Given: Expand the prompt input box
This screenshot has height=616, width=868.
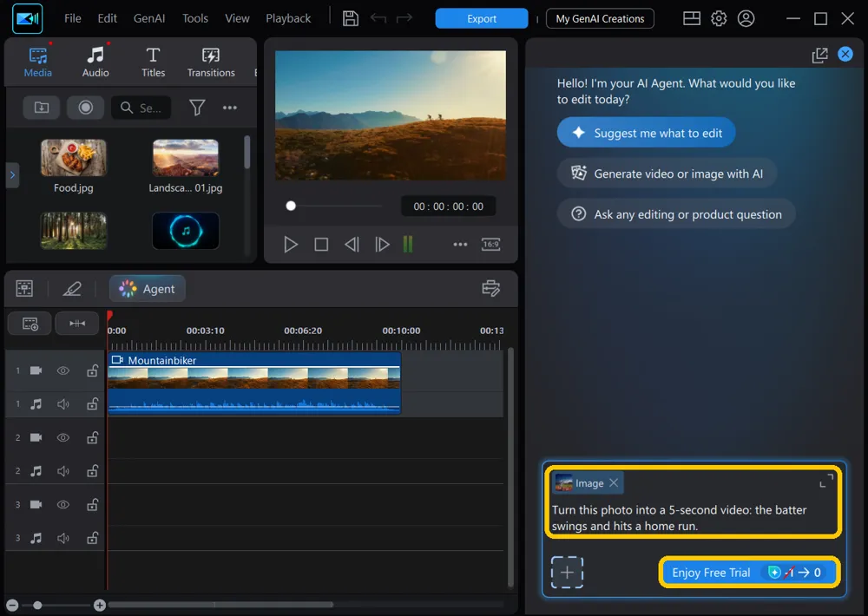Looking at the screenshot, I should [x=826, y=481].
